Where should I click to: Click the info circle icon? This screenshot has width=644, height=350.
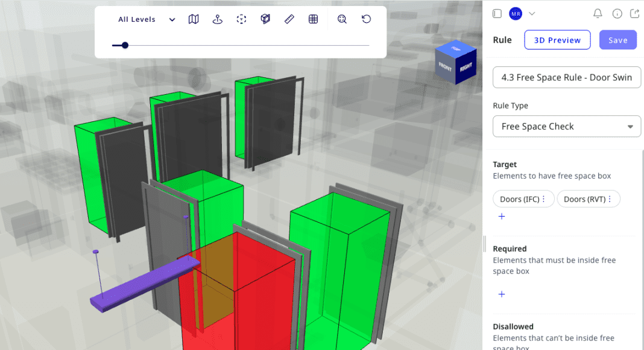coord(617,13)
